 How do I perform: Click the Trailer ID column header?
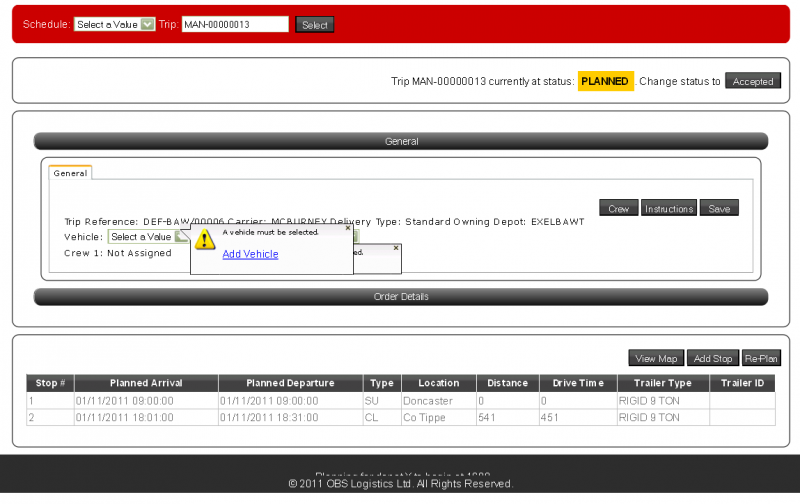tap(742, 383)
